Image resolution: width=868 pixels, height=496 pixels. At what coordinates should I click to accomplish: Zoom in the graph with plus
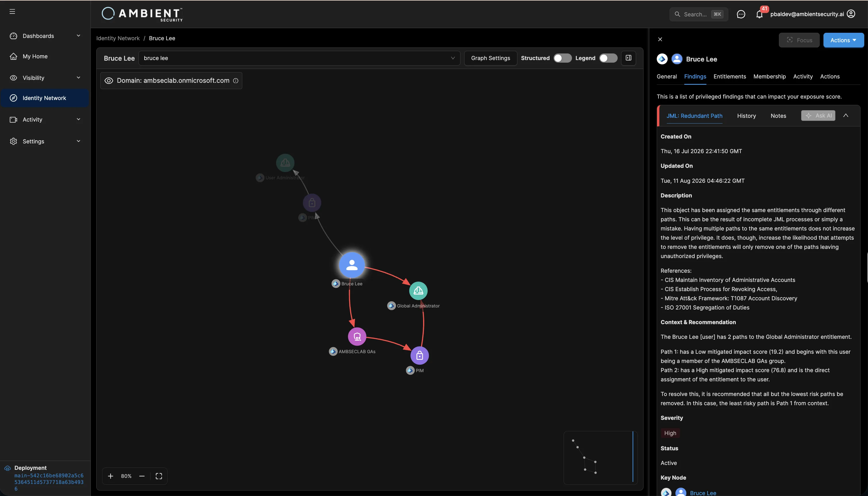[x=110, y=476]
